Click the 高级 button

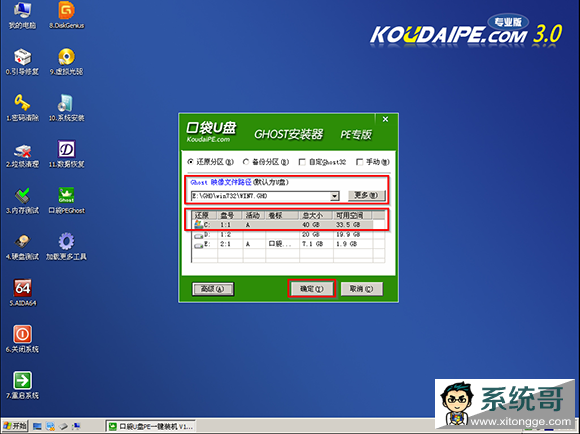213,289
